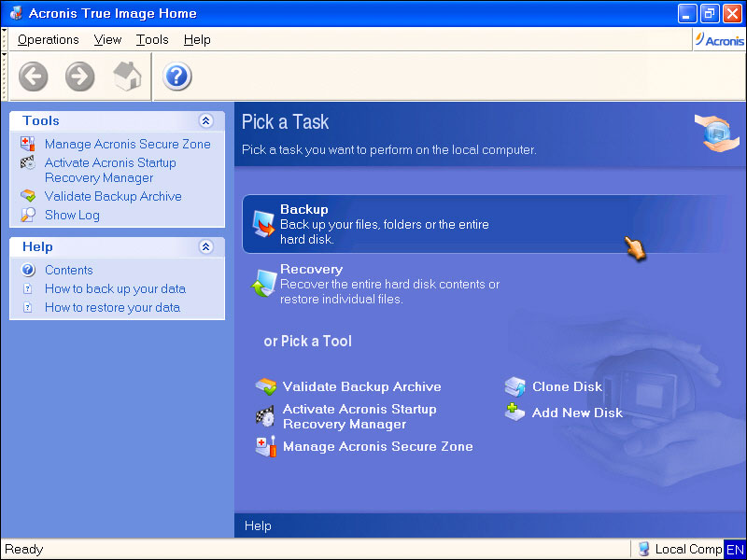Click the Manage Acronis Secure Zone sidebar icon

28,144
